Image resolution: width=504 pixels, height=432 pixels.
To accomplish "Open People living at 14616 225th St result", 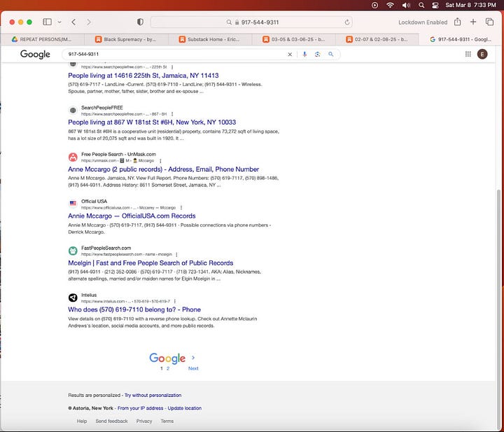I will (143, 76).
